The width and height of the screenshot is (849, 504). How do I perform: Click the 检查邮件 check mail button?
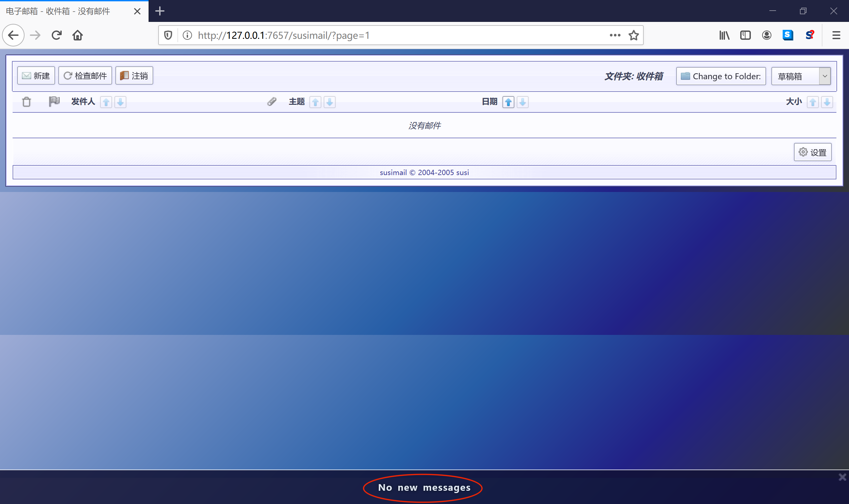[85, 75]
